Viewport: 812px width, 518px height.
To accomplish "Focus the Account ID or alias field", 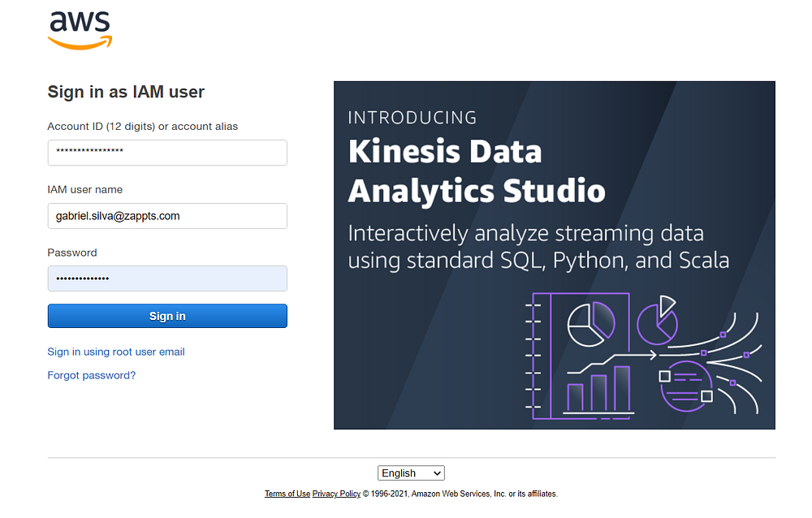I will point(167,153).
